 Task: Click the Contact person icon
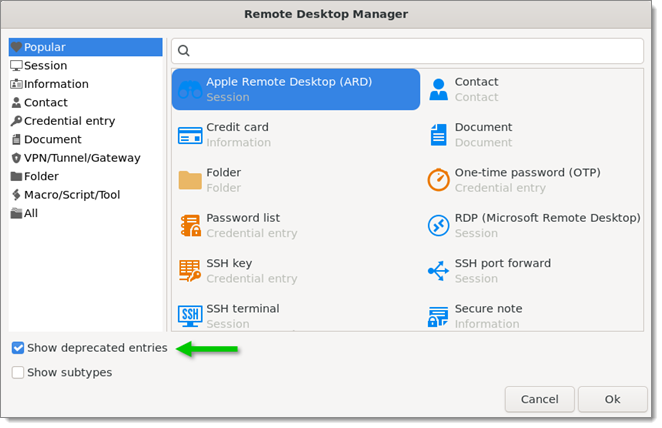click(438, 90)
